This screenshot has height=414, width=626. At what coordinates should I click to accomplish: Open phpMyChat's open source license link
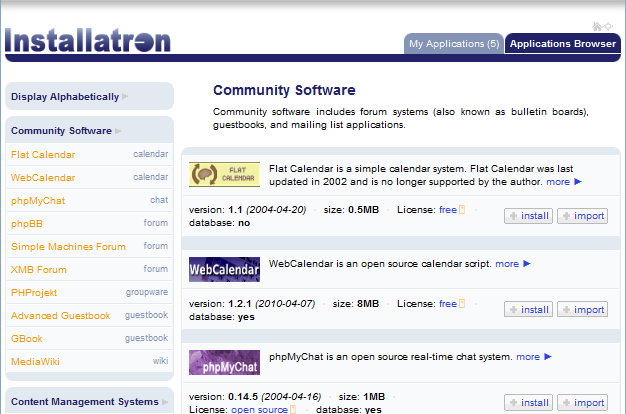coord(259,409)
